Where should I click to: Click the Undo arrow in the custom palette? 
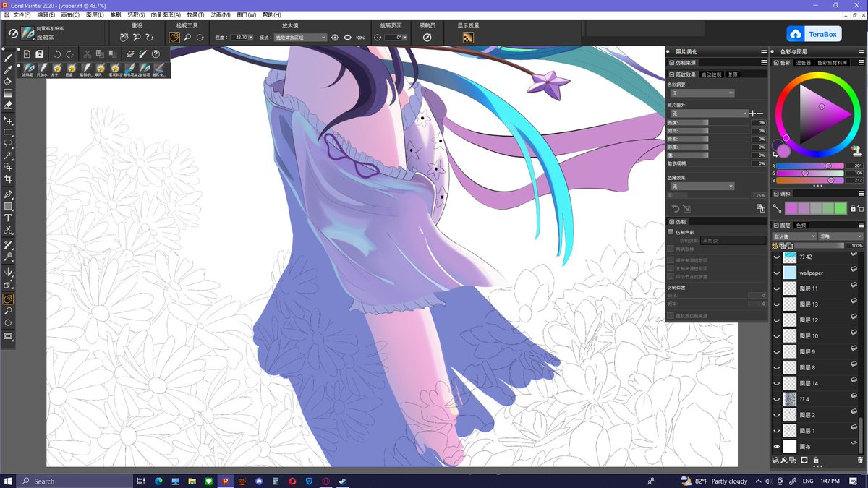coord(58,54)
